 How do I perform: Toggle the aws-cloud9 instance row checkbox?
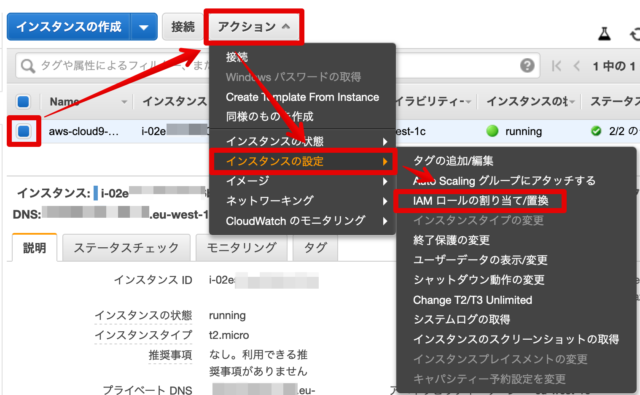24,131
